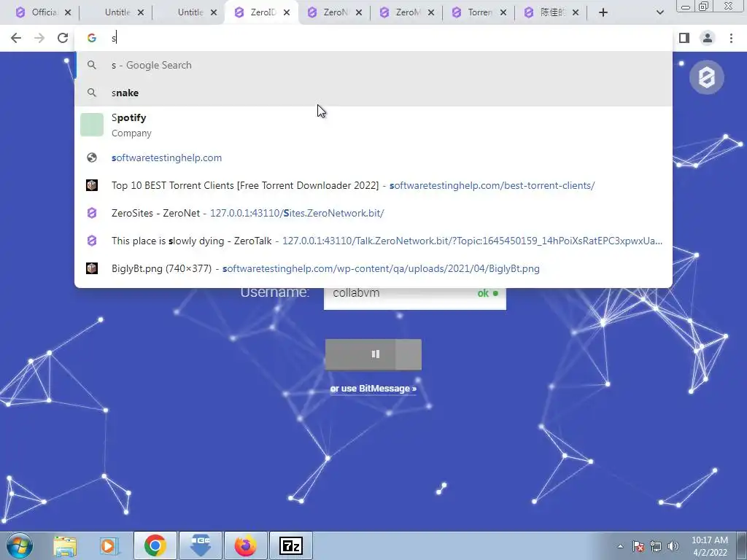The width and height of the screenshot is (747, 560).
Task: Toggle the browser side panel
Action: tap(684, 38)
